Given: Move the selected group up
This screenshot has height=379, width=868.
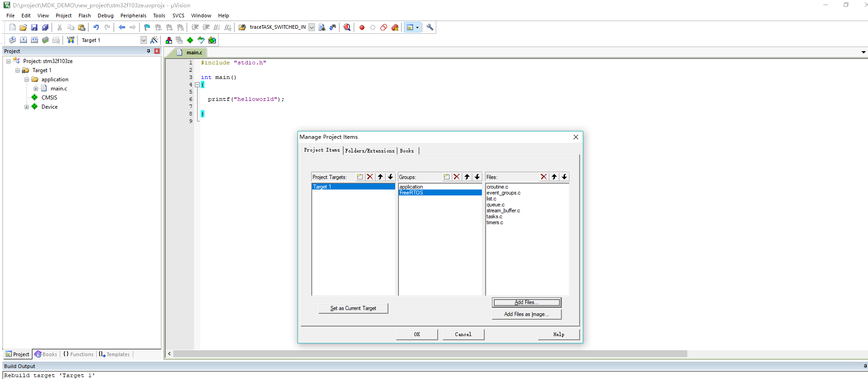Looking at the screenshot, I should [467, 177].
